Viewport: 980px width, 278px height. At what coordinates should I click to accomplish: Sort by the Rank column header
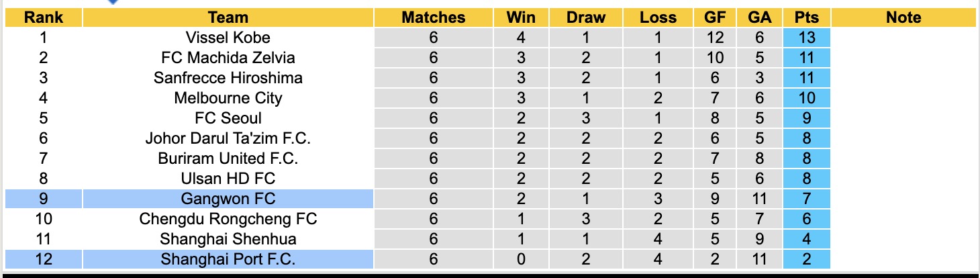point(44,17)
